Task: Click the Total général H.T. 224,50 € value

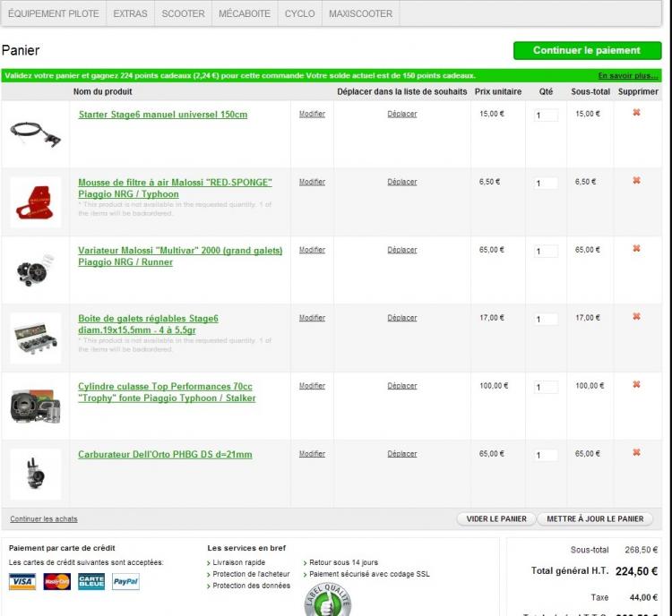Action: point(636,571)
